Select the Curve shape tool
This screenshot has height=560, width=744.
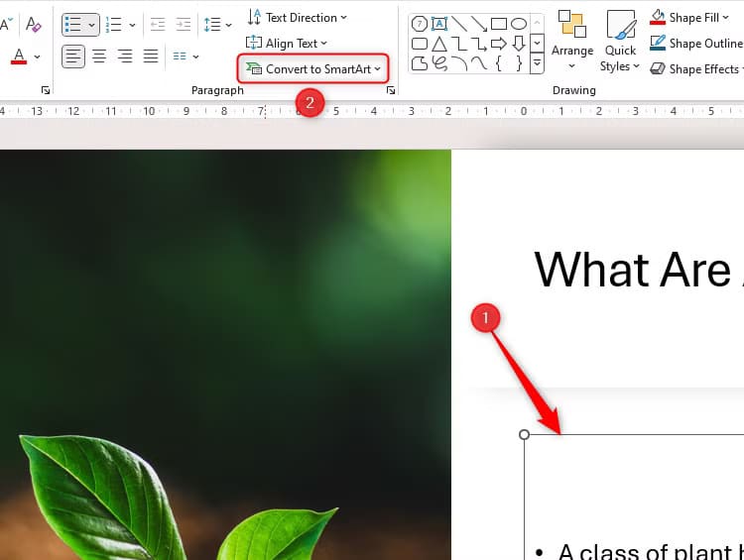[x=479, y=63]
